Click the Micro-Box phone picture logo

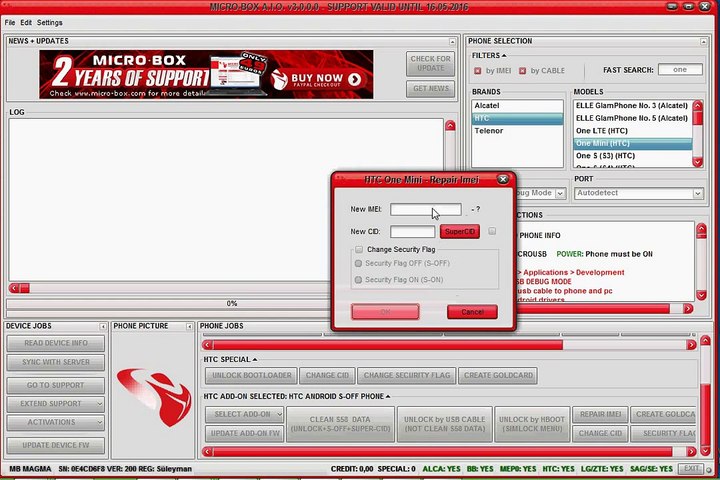[154, 396]
